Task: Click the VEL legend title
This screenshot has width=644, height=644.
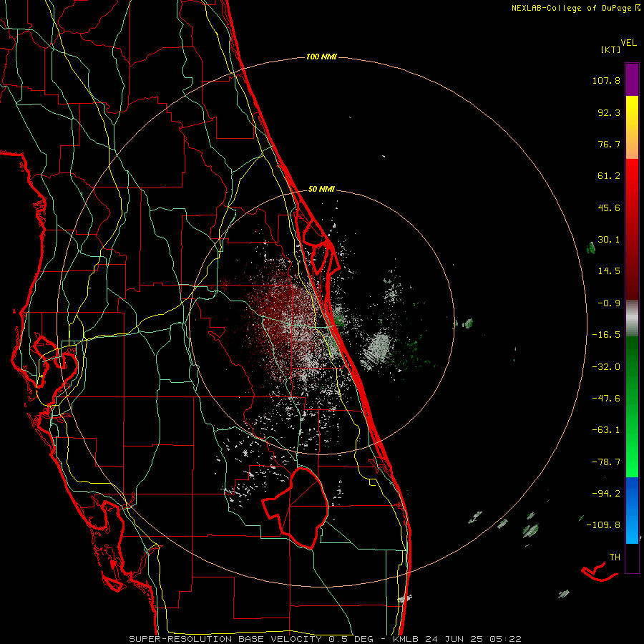Action: pyautogui.click(x=628, y=43)
